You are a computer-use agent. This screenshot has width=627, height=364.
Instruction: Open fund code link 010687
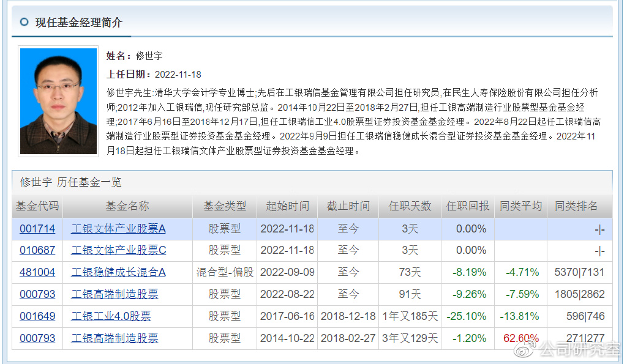(37, 250)
